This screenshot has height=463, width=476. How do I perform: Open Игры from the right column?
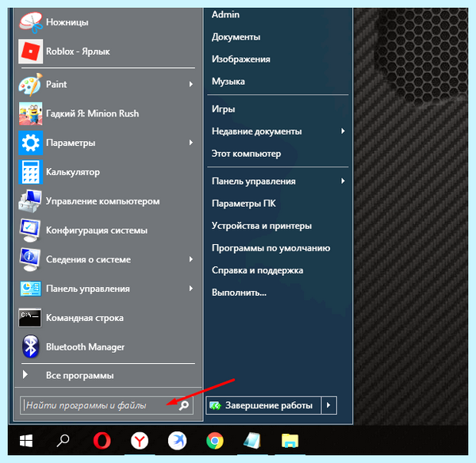pos(224,109)
